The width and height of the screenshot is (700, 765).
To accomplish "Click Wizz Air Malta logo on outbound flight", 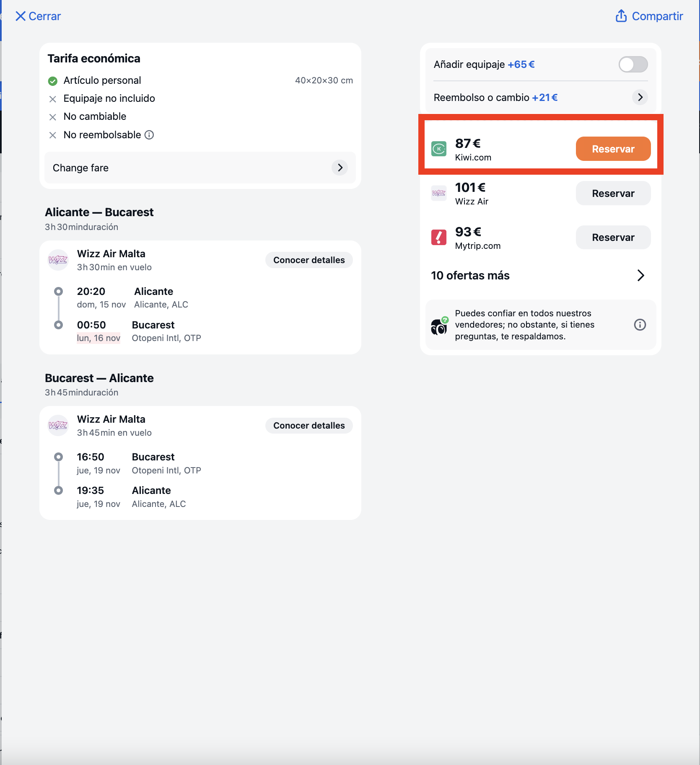I will click(x=58, y=260).
